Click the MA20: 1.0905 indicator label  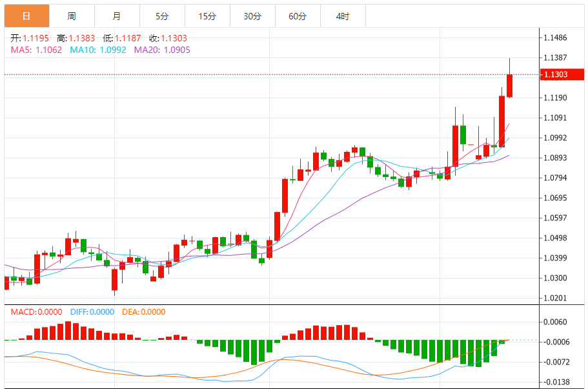coord(162,50)
